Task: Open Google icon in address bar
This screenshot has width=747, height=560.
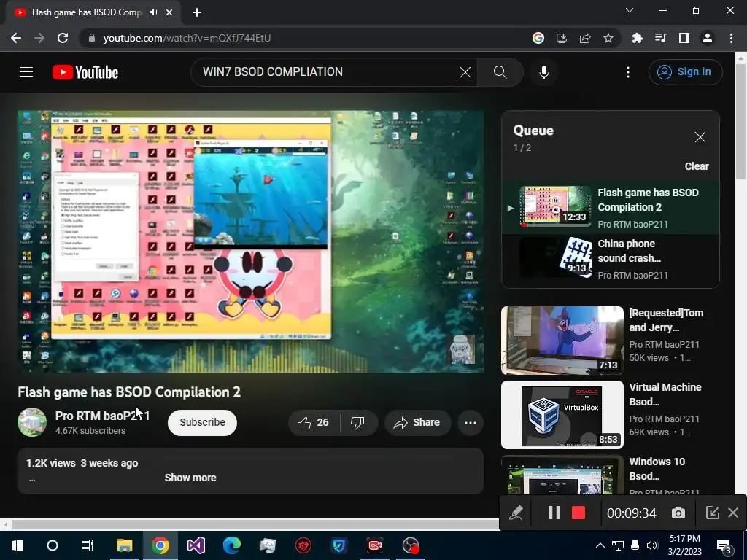Action: [538, 38]
